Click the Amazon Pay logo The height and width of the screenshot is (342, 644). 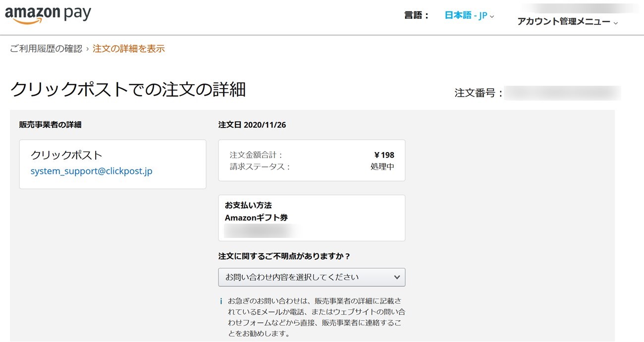[x=48, y=14]
